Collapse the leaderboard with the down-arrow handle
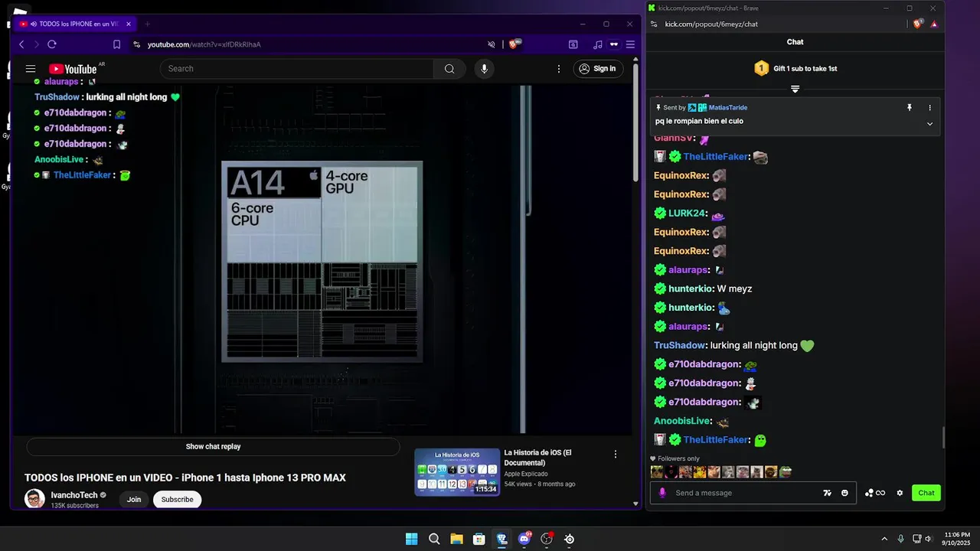This screenshot has width=980, height=551. [795, 90]
